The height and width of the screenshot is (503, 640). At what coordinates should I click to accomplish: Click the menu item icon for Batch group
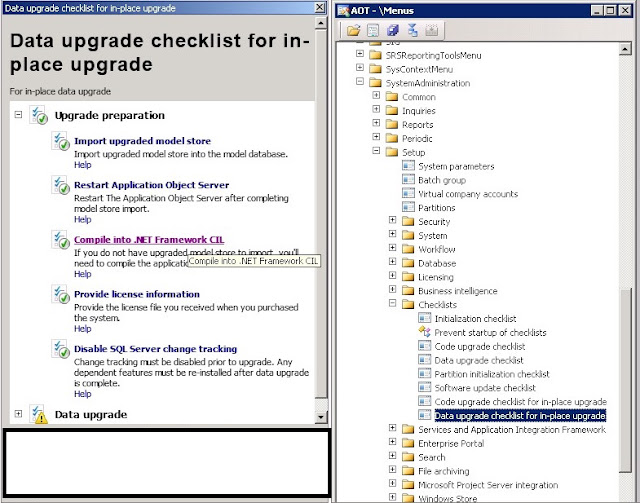408,180
